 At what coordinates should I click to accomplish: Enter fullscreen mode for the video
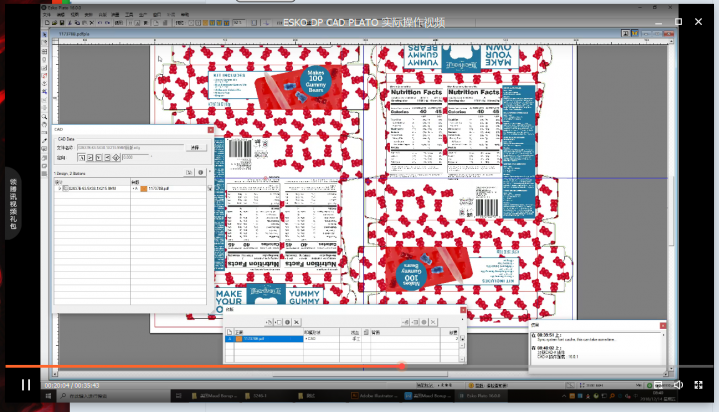pos(698,384)
